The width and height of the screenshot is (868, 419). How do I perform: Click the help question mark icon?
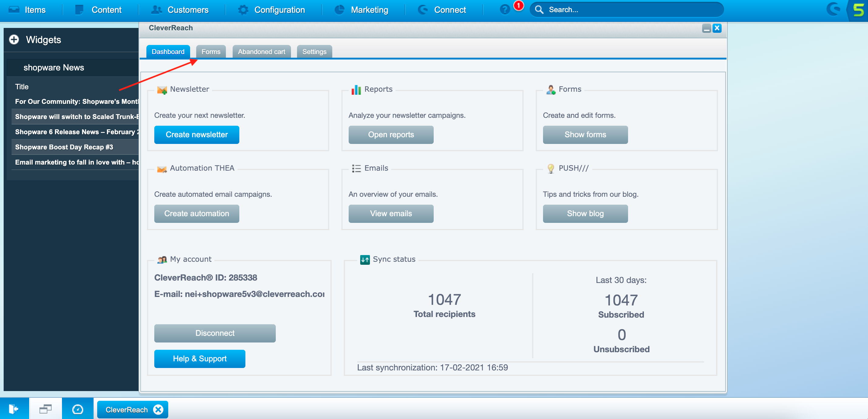click(x=504, y=10)
